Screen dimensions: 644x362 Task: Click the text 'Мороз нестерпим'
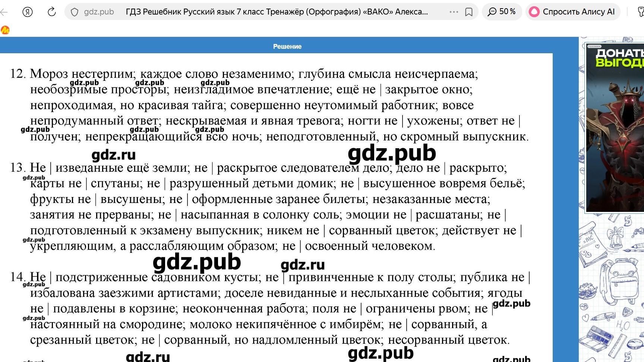click(x=81, y=74)
